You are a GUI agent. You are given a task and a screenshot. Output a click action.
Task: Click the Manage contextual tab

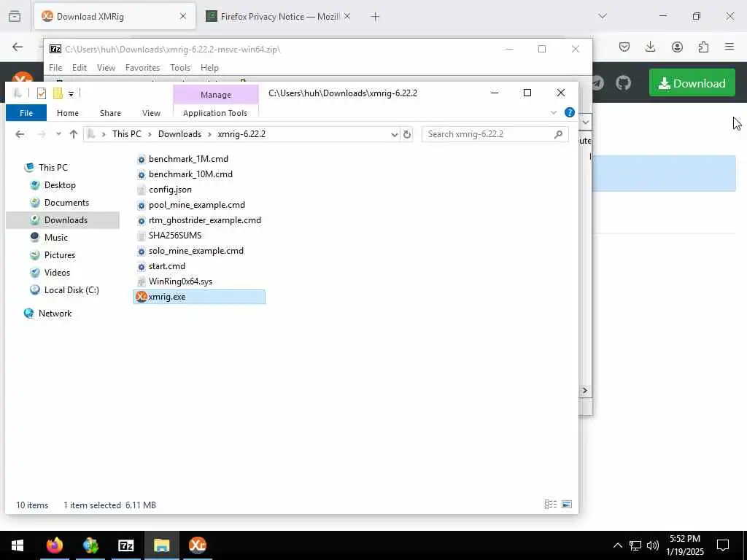click(x=216, y=95)
